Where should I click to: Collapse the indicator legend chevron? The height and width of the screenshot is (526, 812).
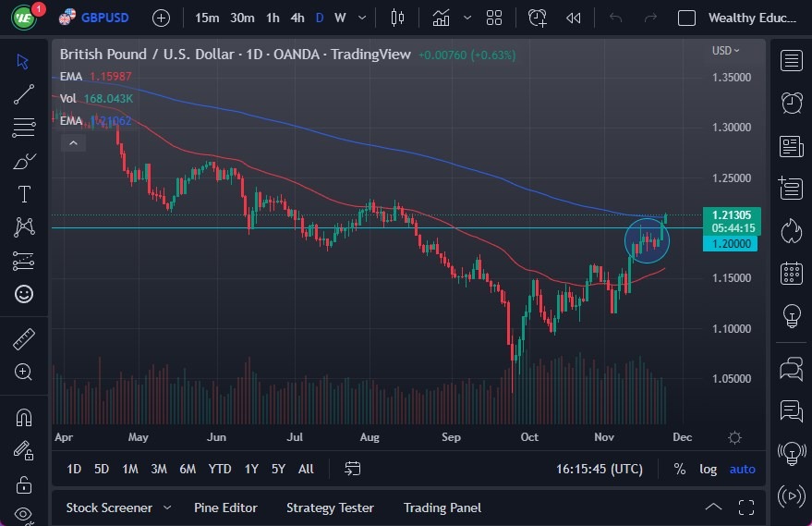click(x=72, y=142)
